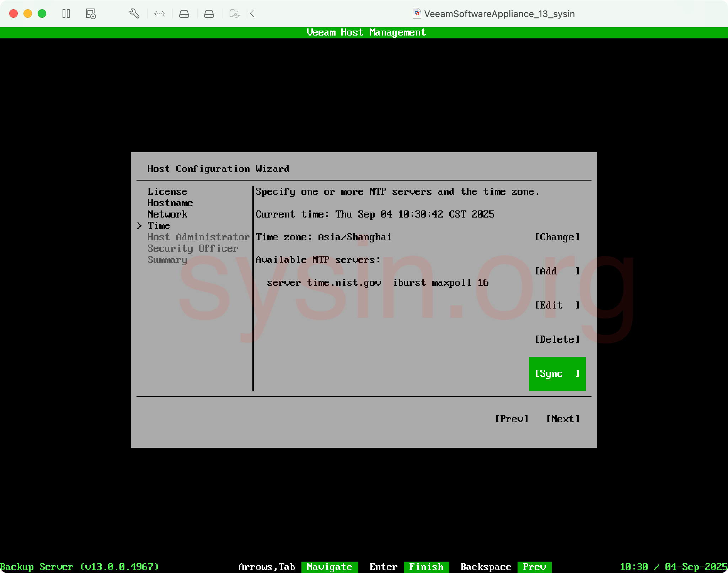Select the License step in sidebar
Image resolution: width=728 pixels, height=573 pixels.
pos(167,192)
